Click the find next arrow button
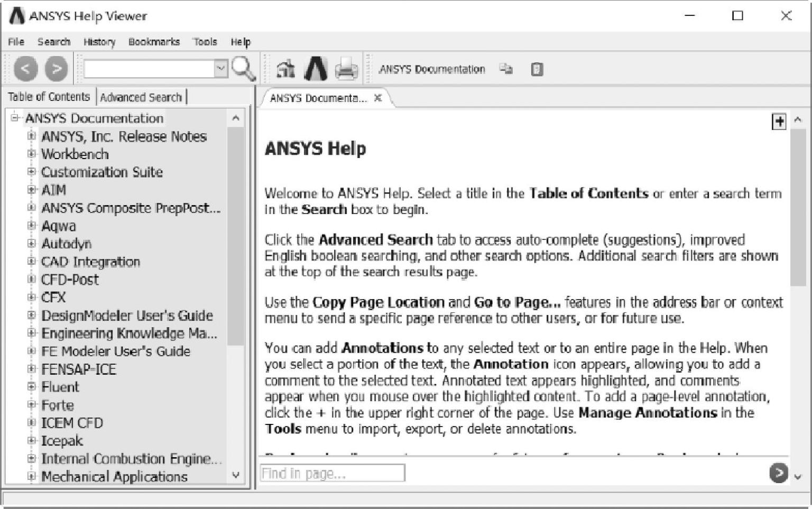 click(x=778, y=473)
